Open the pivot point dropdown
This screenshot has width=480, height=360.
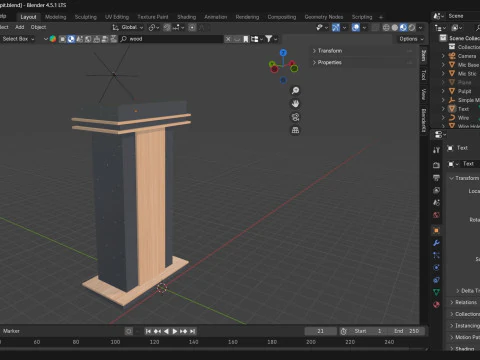154,27
